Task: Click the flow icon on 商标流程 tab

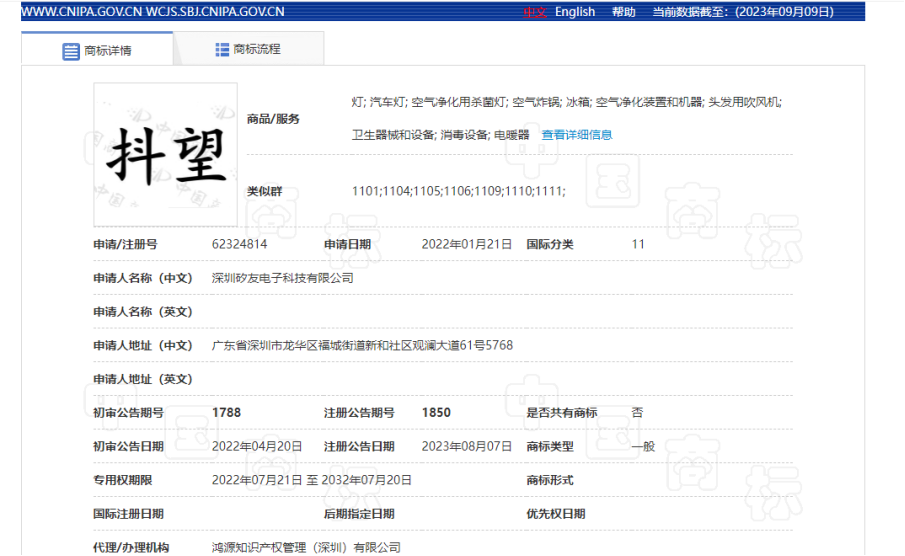Action: tap(222, 50)
